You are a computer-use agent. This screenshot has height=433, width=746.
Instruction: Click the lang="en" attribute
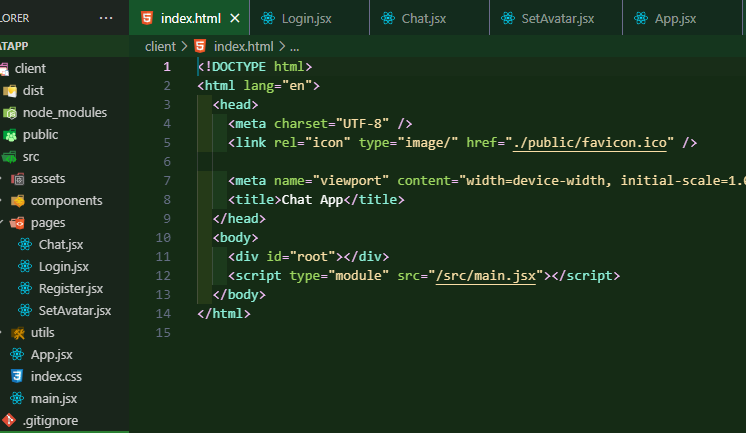pyautogui.click(x=278, y=86)
